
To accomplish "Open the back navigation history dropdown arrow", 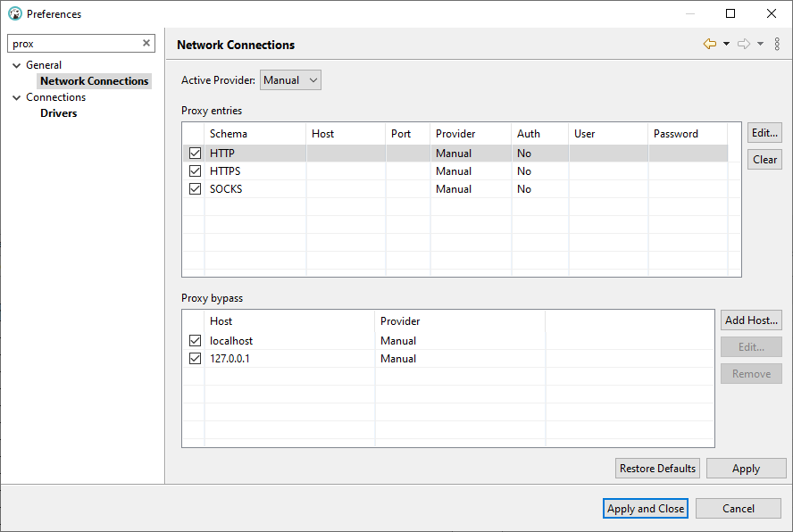I will pos(724,43).
